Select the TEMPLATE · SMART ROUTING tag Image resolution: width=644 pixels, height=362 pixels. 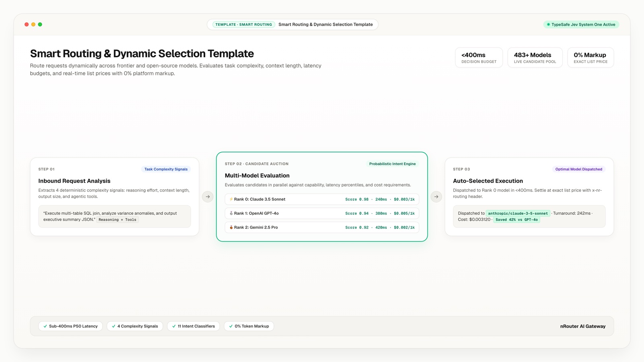244,25
